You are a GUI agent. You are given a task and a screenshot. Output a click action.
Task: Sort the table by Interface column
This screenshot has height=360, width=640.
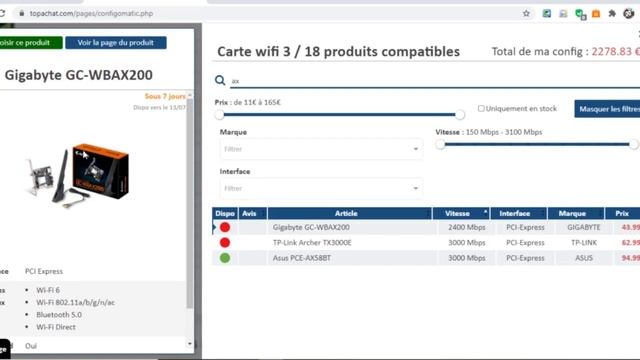(x=518, y=213)
